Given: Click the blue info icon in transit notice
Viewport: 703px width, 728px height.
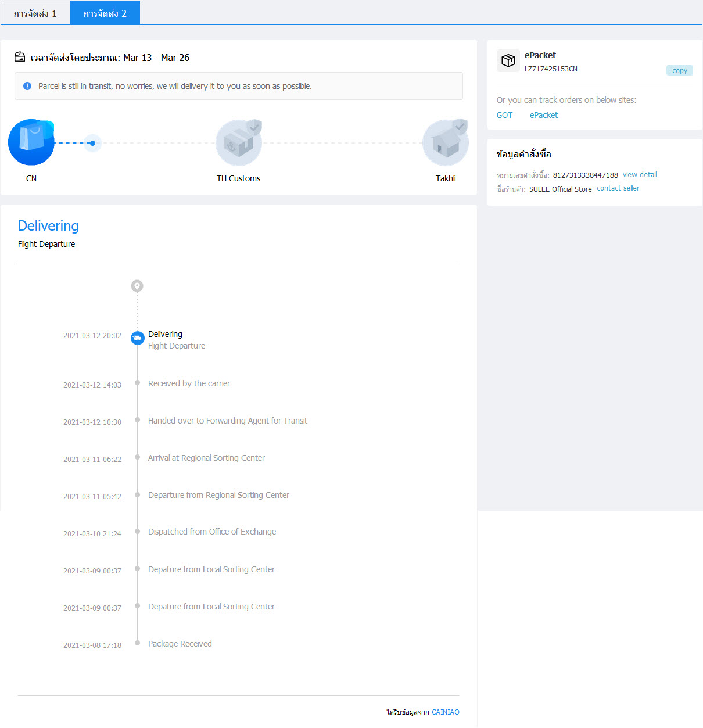Looking at the screenshot, I should pyautogui.click(x=27, y=86).
